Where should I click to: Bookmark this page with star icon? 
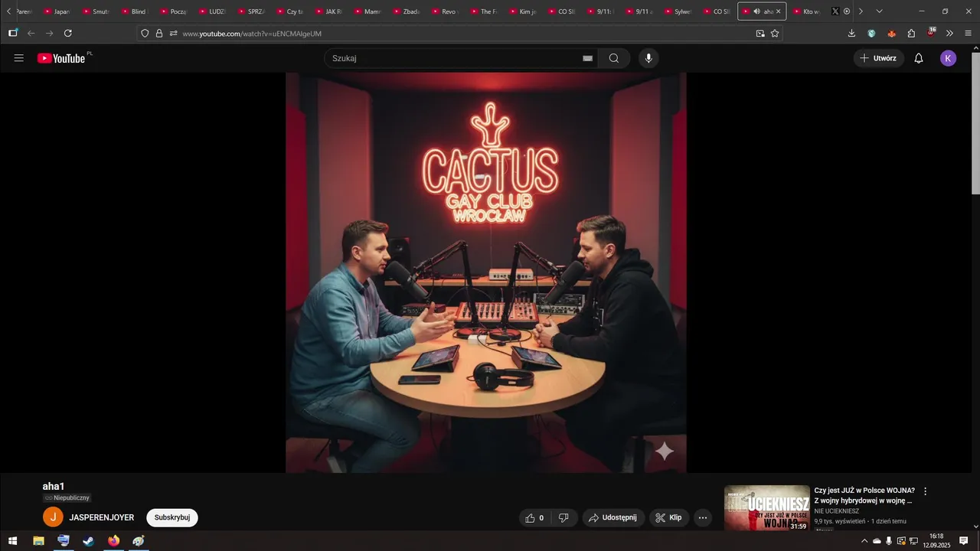pos(775,34)
